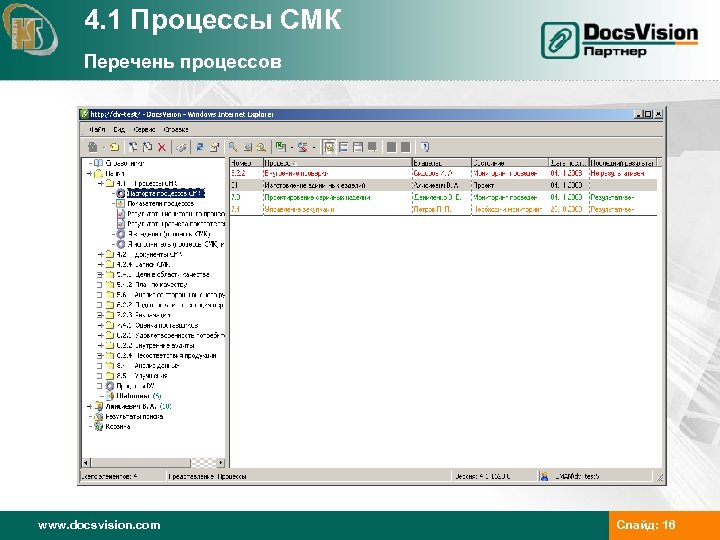This screenshot has height=540, width=720.
Task: Click the user icon in status bar
Action: pyautogui.click(x=544, y=476)
